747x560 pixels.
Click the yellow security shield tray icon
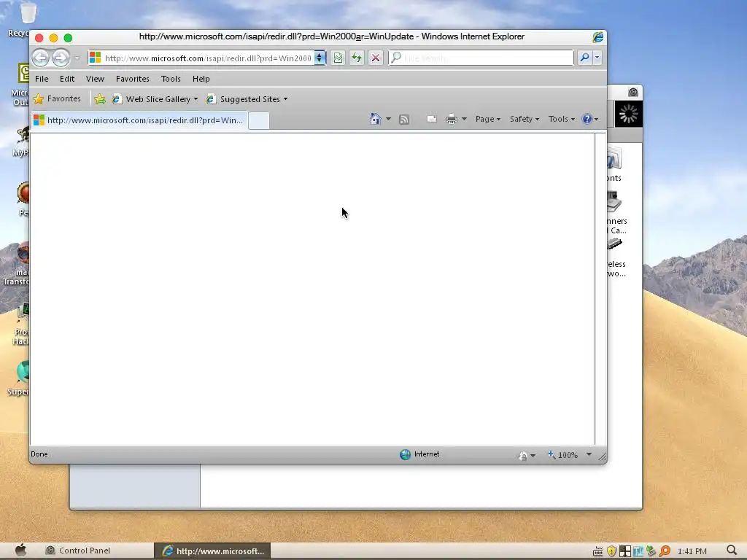611,551
